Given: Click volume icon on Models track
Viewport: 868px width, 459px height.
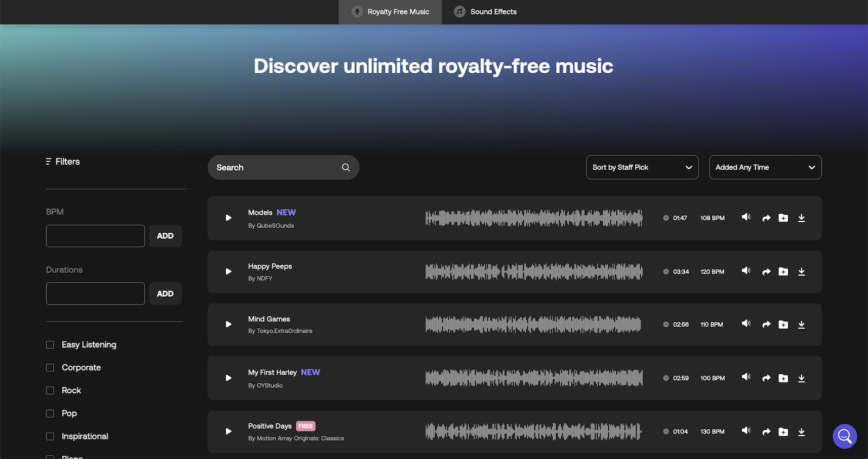Looking at the screenshot, I should 746,217.
